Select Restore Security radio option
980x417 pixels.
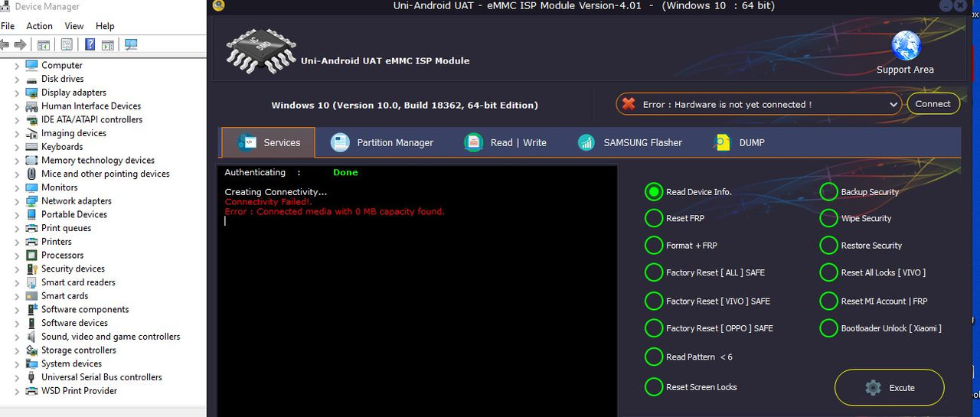pyautogui.click(x=828, y=246)
